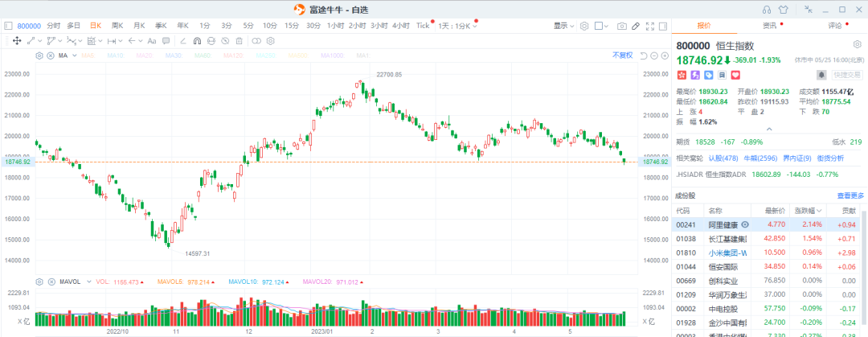
Task: Select the angle line tool
Action: point(182,40)
